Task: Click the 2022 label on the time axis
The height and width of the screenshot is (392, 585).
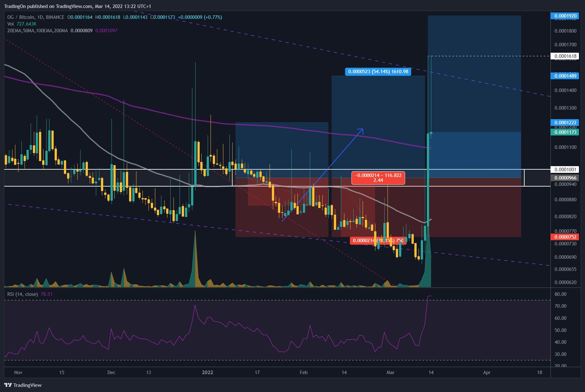Action: 208,373
